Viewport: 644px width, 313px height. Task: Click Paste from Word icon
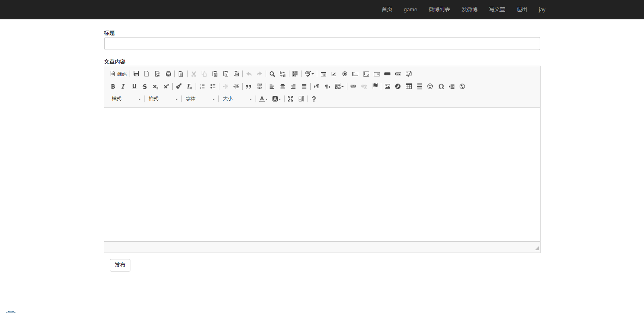pos(236,74)
